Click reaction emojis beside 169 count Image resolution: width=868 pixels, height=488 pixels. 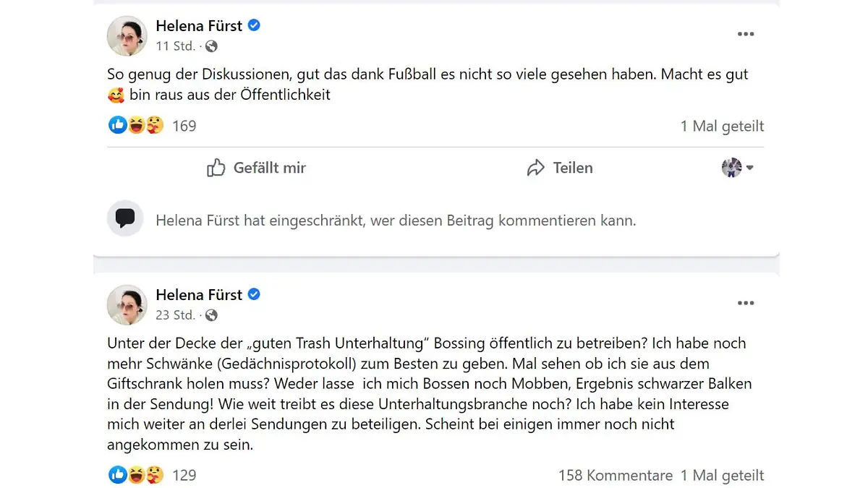click(136, 126)
